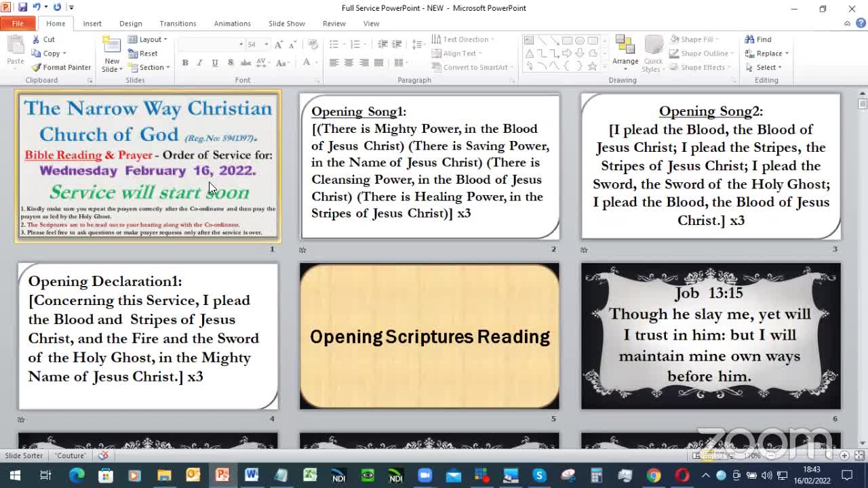Image resolution: width=868 pixels, height=488 pixels.
Task: Zoom in with the plus icon
Action: point(844,455)
